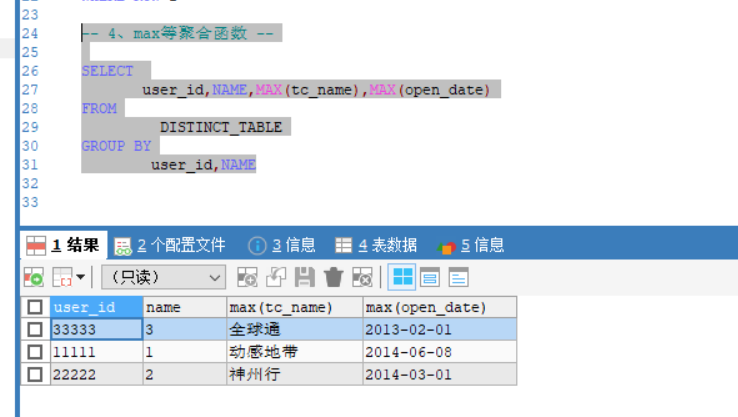738x417 pixels.
Task: Select the cell 全球通
Action: (295, 329)
